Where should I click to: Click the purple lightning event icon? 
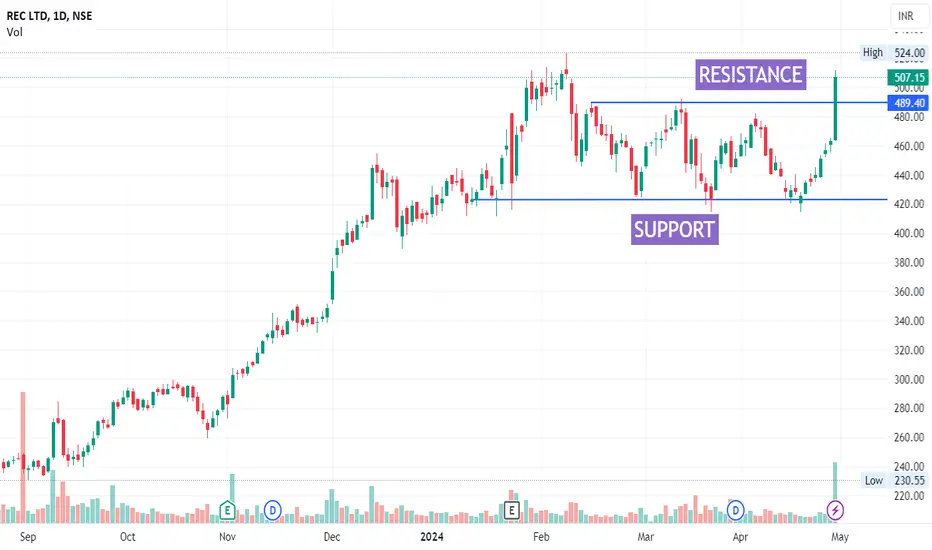[x=835, y=510]
